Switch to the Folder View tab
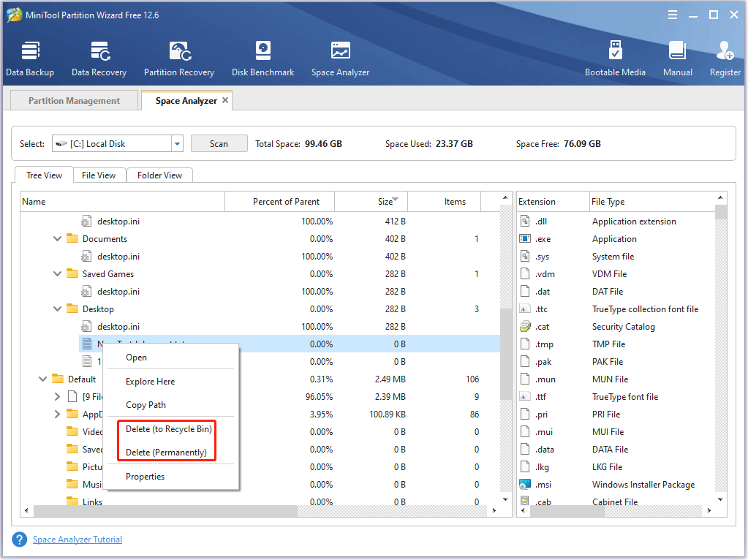Image resolution: width=748 pixels, height=560 pixels. click(x=160, y=175)
